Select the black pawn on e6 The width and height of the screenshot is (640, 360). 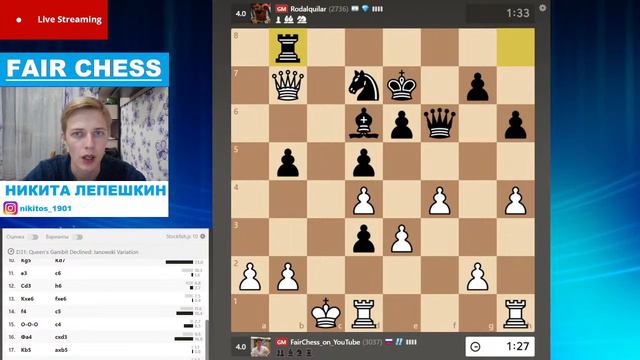point(402,124)
